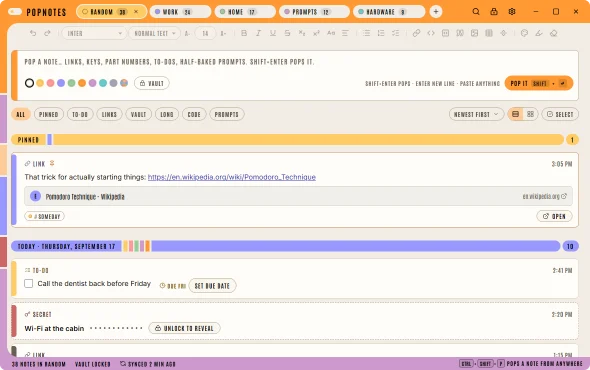
Task: Open settings gear in title bar
Action: [512, 12]
